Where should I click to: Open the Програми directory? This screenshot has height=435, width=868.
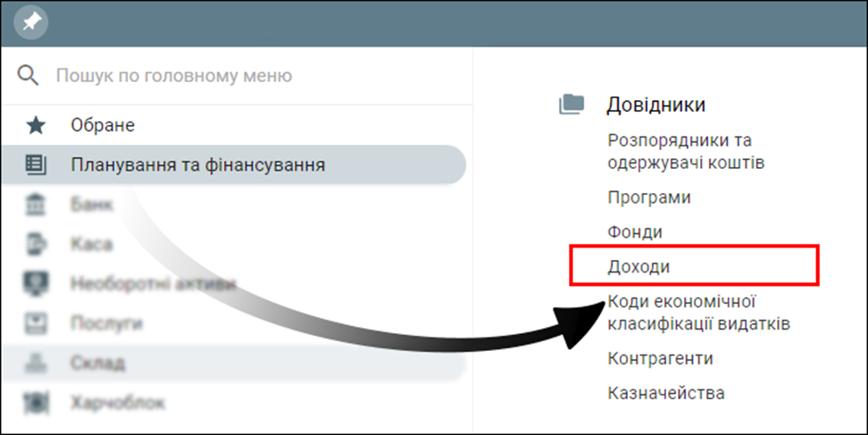coord(648,197)
